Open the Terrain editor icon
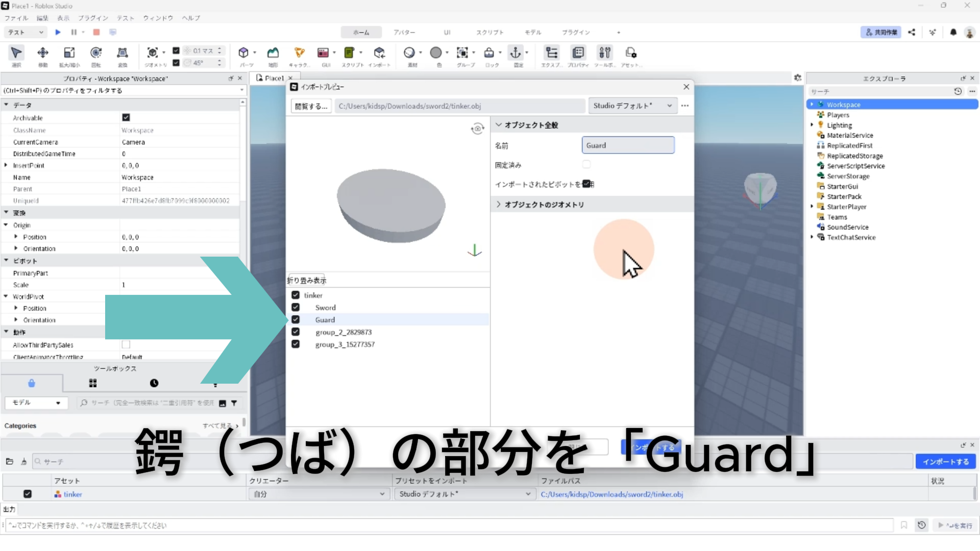Viewport: 980px width, 551px height. 273,53
